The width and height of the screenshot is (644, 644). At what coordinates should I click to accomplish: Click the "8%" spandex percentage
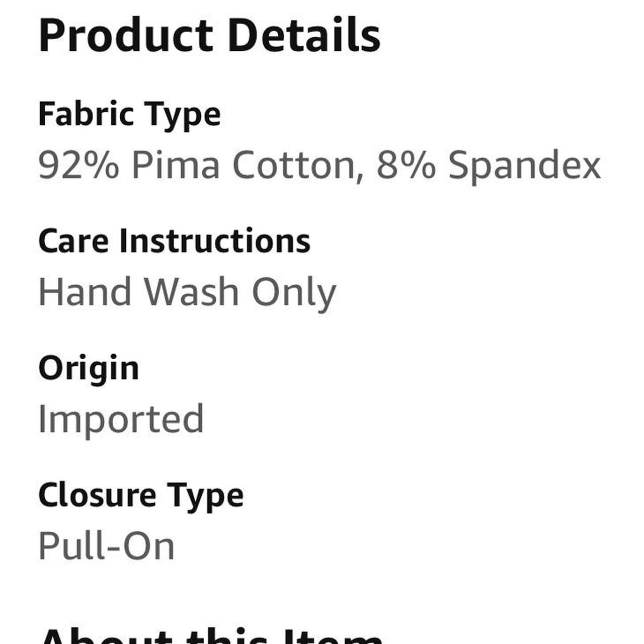pyautogui.click(x=406, y=165)
